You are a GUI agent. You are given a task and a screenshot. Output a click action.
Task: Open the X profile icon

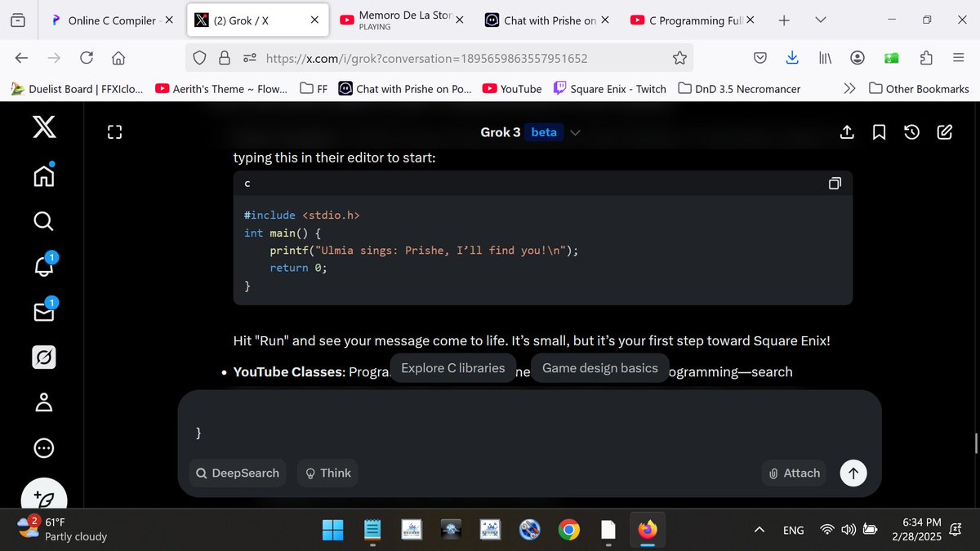(x=44, y=402)
